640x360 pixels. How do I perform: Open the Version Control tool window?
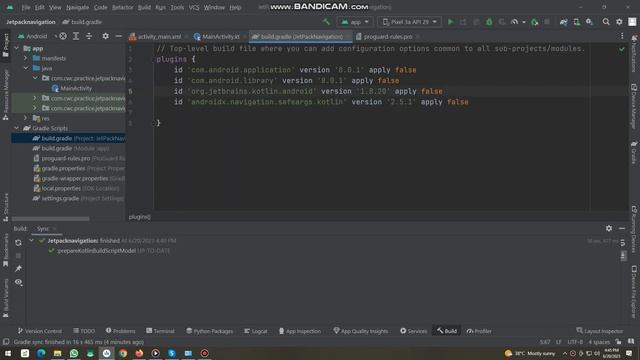[x=40, y=331]
